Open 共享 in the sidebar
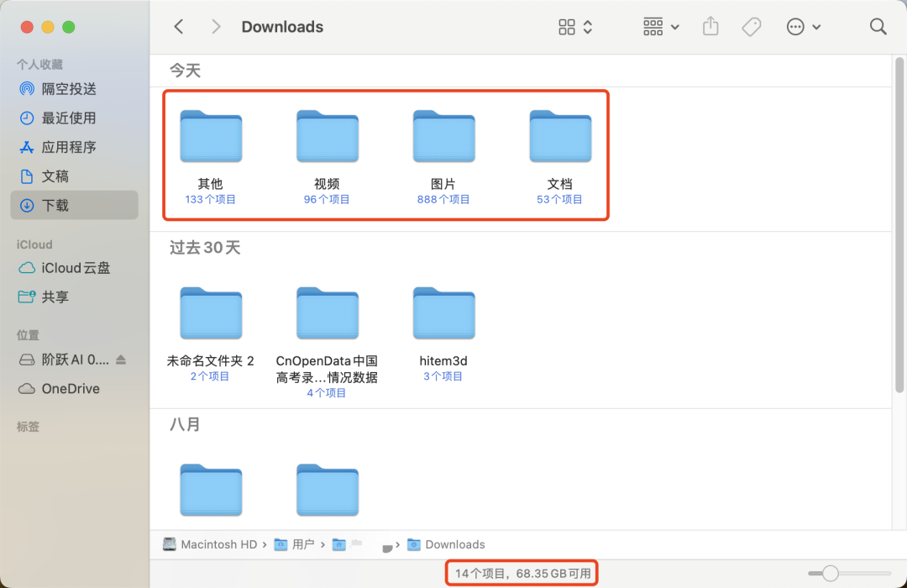The height and width of the screenshot is (588, 907). tap(75, 297)
